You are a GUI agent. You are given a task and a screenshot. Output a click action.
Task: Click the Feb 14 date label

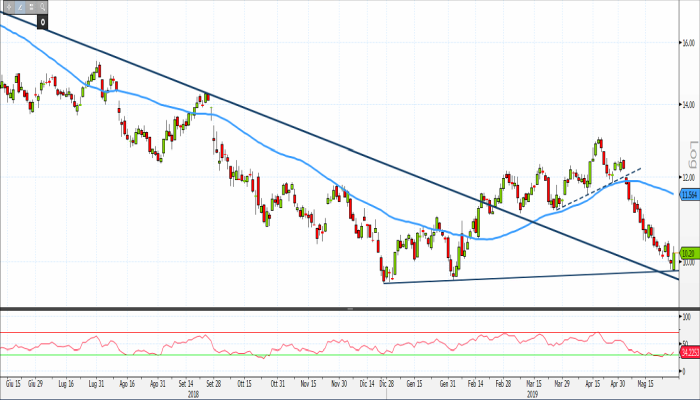(475, 383)
